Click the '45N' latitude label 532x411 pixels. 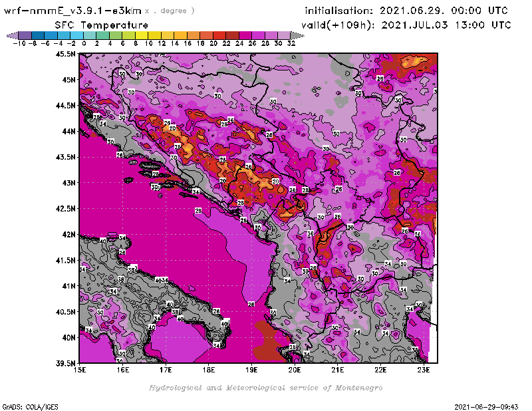click(68, 79)
